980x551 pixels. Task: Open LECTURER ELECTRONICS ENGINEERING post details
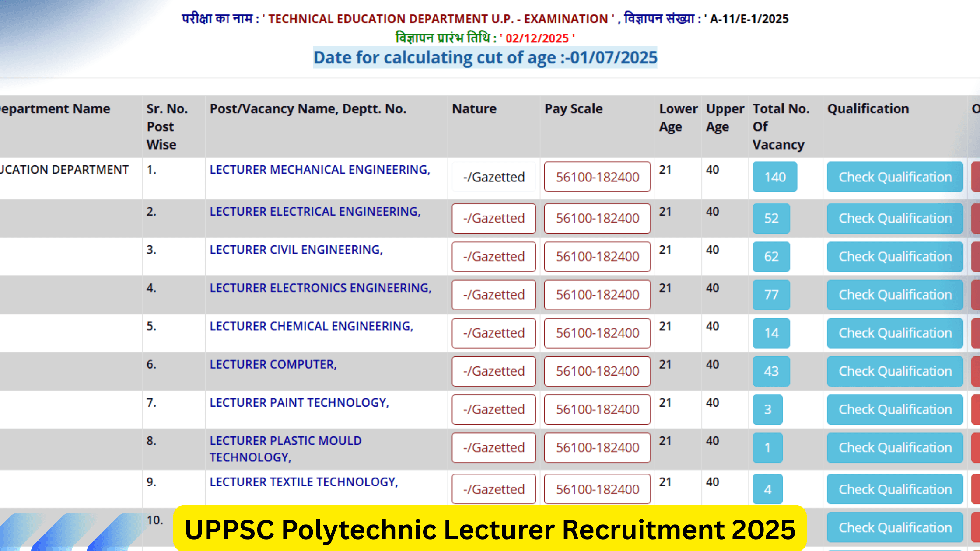click(321, 288)
